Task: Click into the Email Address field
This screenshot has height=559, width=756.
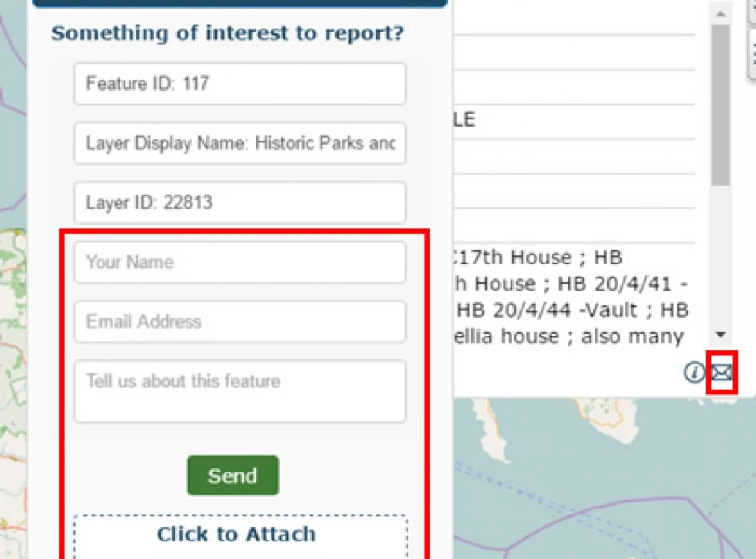Action: [x=240, y=322]
